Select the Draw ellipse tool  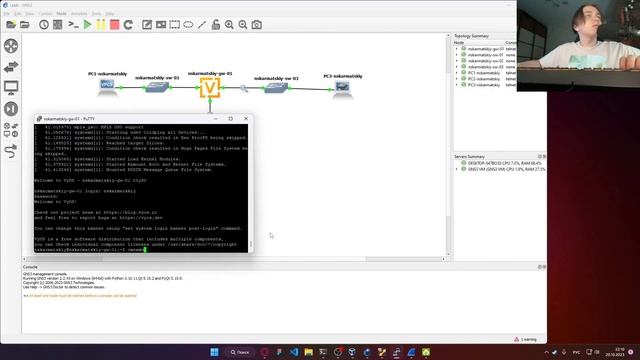pyautogui.click(x=188, y=25)
